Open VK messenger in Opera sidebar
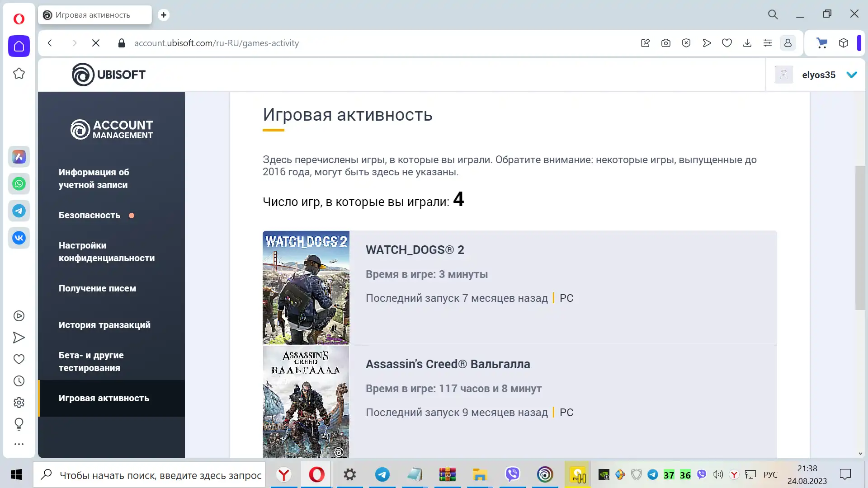868x488 pixels. point(19,238)
